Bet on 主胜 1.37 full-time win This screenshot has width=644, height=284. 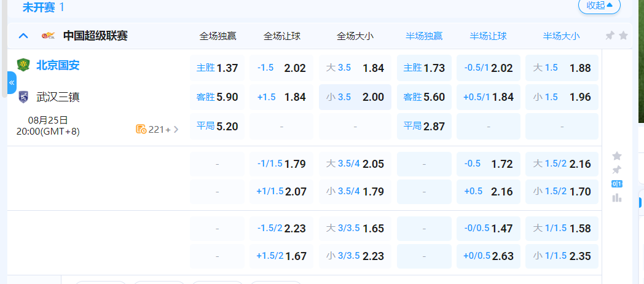(x=217, y=68)
